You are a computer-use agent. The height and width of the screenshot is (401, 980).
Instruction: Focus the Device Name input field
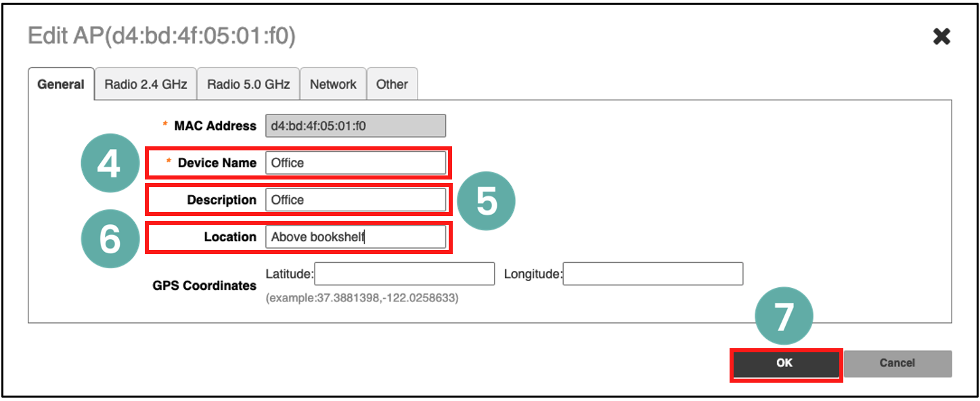[355, 163]
